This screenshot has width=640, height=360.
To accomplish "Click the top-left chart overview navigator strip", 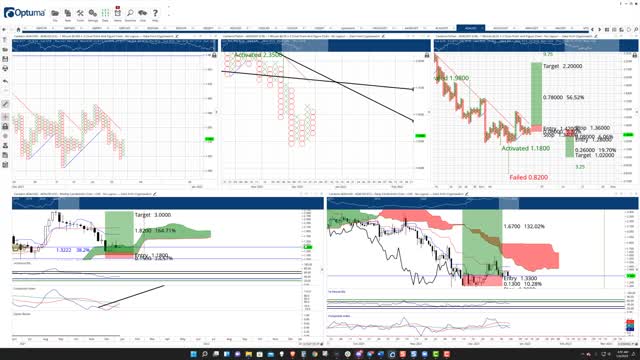I will [x=114, y=46].
